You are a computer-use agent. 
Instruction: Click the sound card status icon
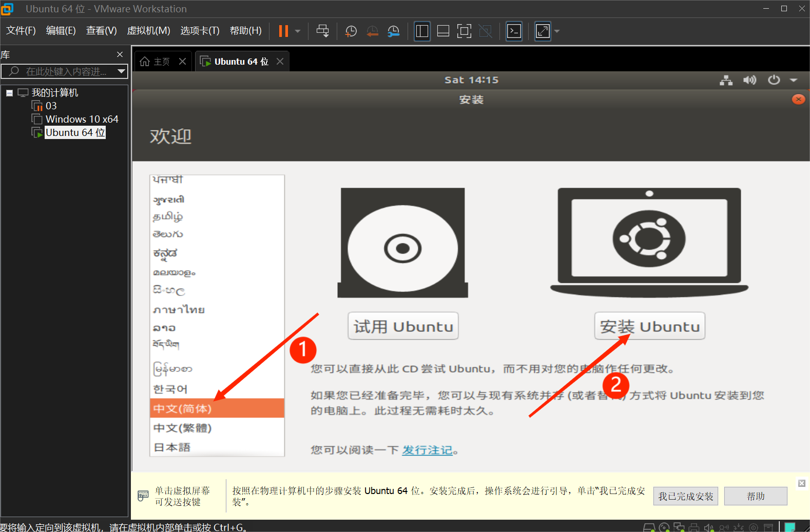[709, 527]
